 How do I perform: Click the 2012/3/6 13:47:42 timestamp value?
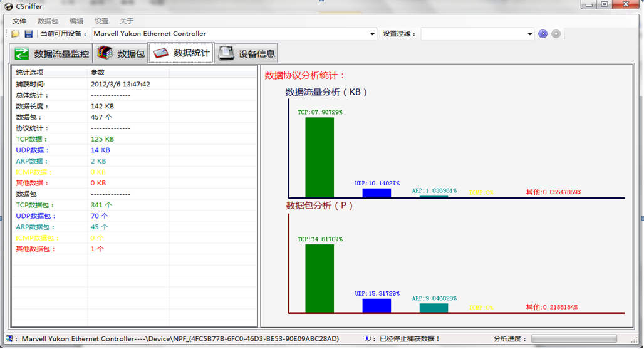(120, 84)
